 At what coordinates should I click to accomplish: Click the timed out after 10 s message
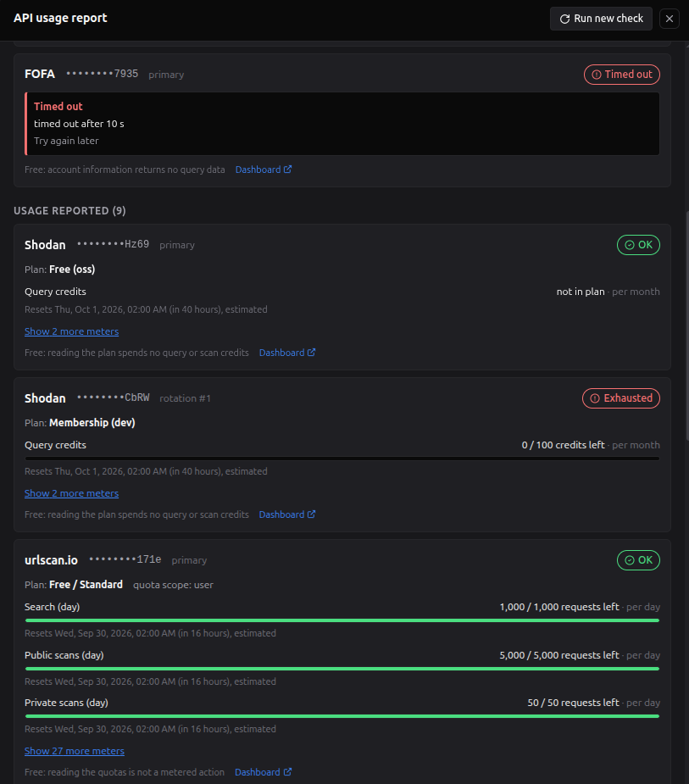pos(79,124)
